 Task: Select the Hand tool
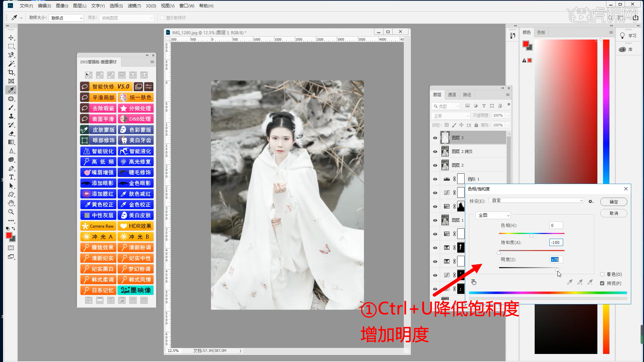point(11,203)
